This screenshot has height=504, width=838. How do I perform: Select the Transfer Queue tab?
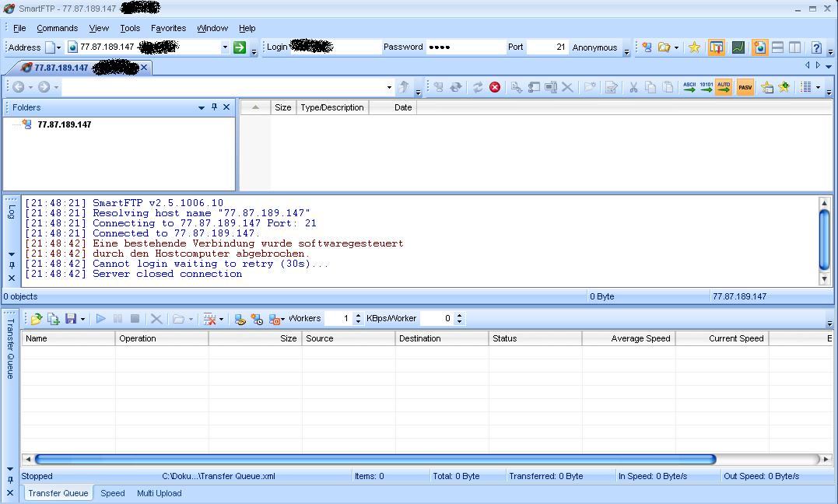[58, 493]
